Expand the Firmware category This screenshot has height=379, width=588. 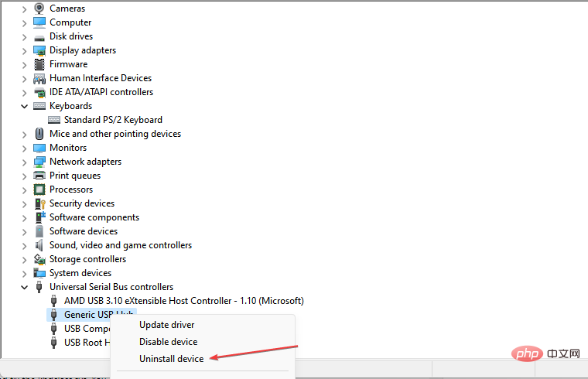(x=25, y=65)
